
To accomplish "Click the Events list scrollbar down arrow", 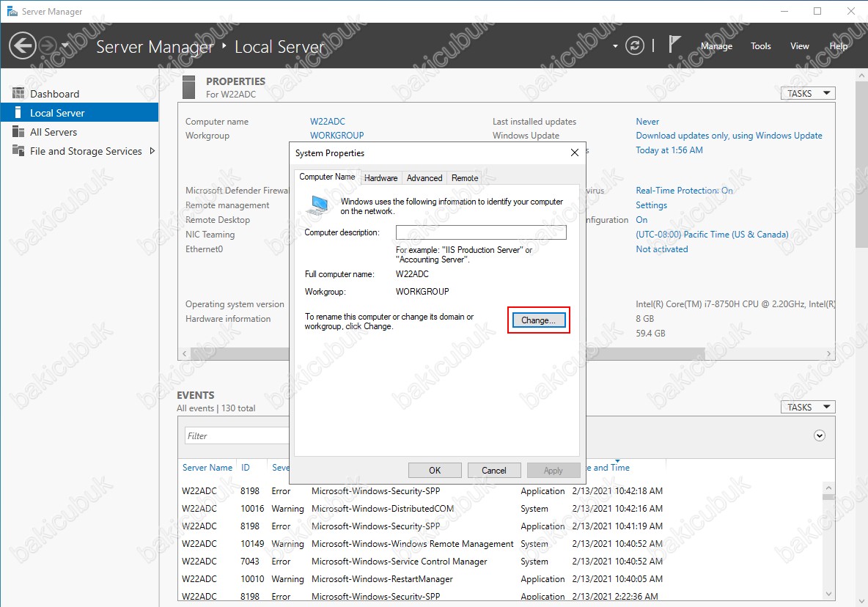I will coord(828,594).
